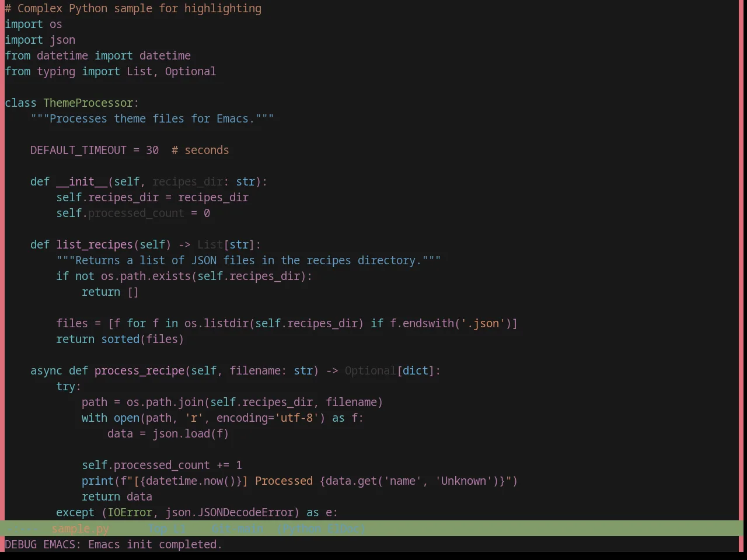Click the 'files = [f for f in os.listdir' line

(x=287, y=323)
